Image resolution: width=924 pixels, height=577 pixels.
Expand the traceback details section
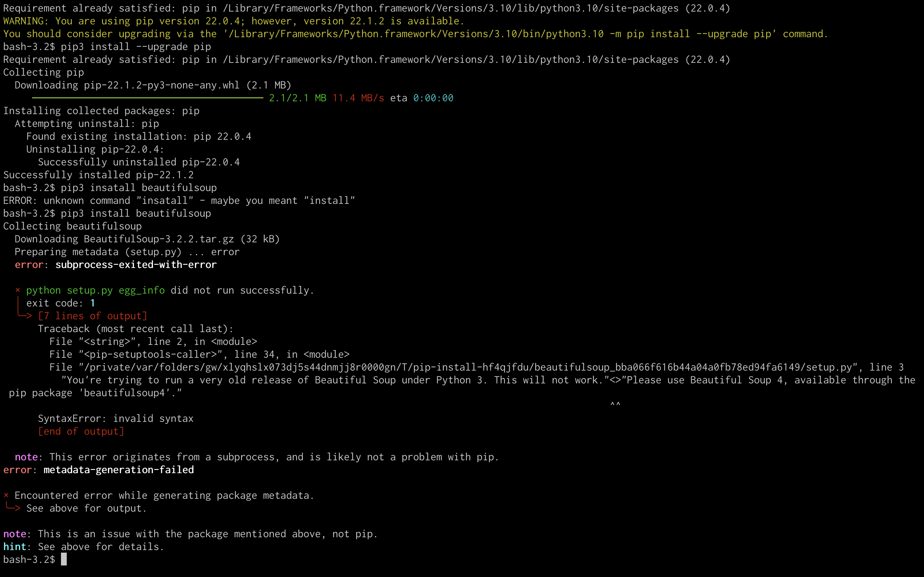click(92, 316)
